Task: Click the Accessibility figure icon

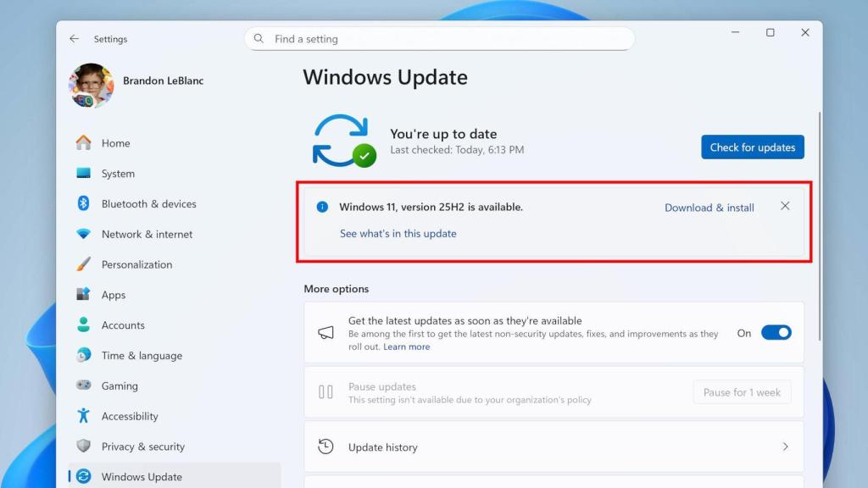Action: pyautogui.click(x=84, y=416)
